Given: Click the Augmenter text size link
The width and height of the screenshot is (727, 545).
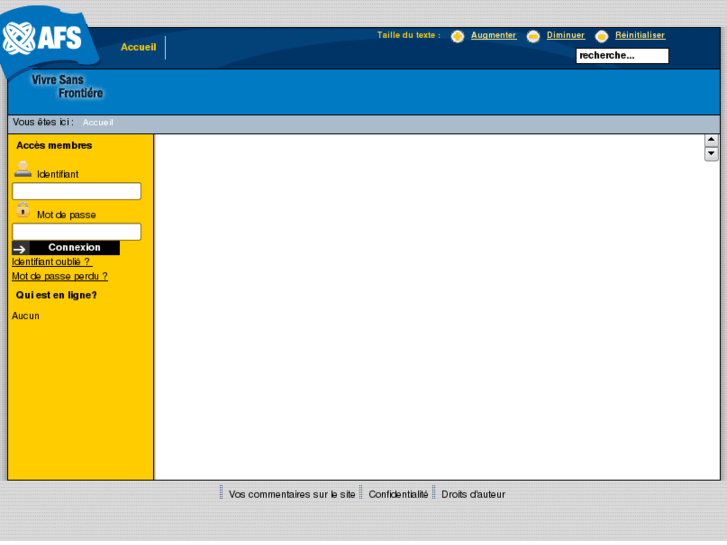Looking at the screenshot, I should (x=493, y=35).
